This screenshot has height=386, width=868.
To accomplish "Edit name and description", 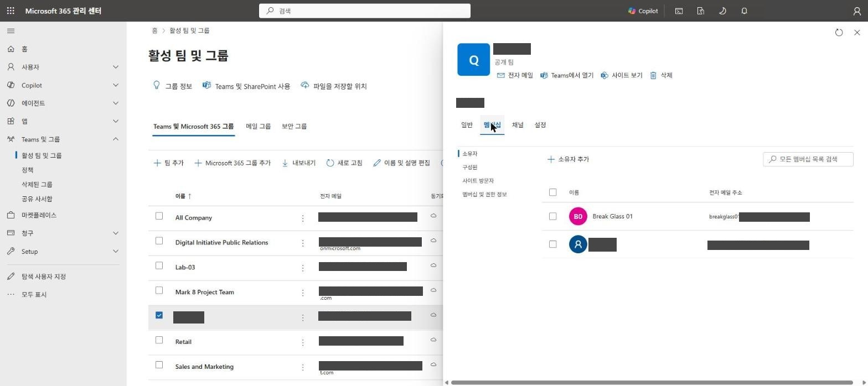I will coord(401,163).
